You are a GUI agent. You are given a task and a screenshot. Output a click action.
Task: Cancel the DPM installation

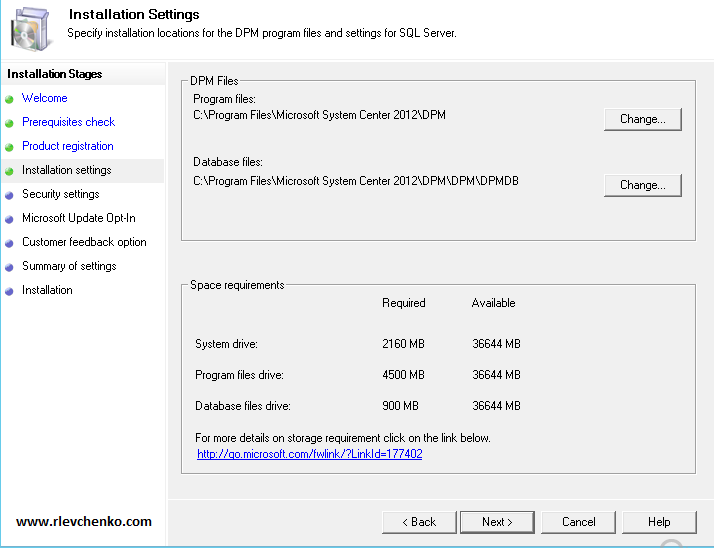coord(578,522)
